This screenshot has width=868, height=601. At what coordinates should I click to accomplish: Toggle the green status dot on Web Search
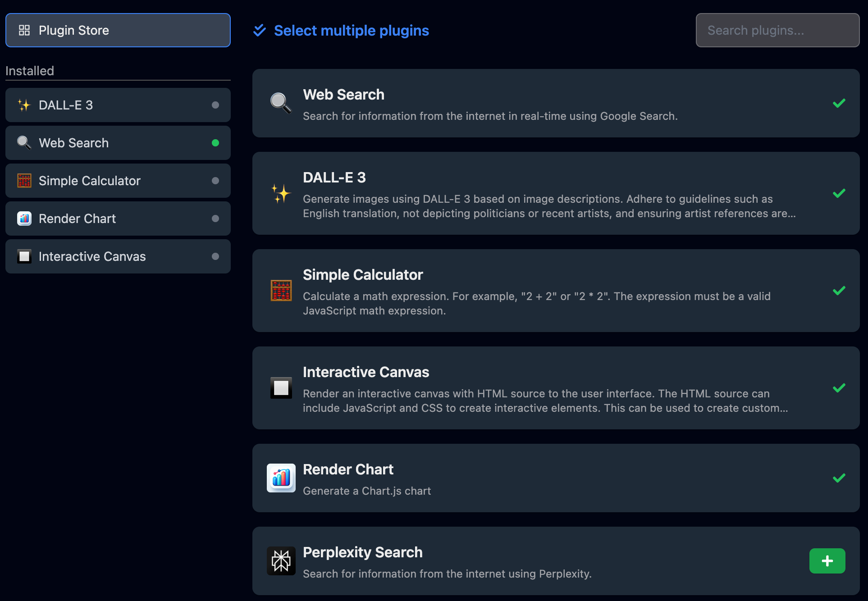click(x=215, y=143)
